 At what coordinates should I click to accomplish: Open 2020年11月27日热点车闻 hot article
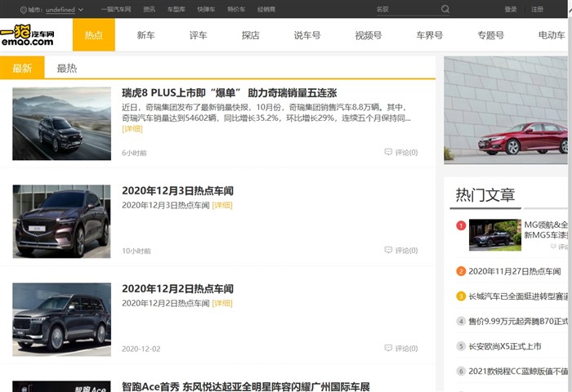514,271
